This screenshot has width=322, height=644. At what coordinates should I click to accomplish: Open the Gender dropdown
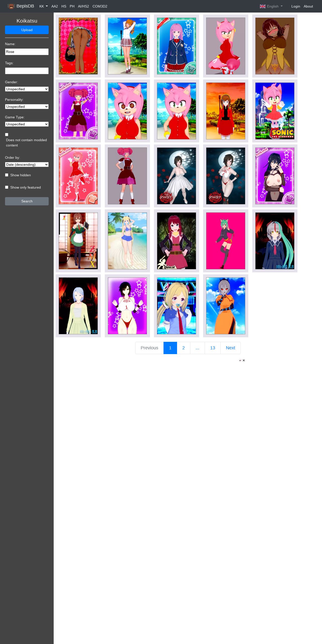pos(27,89)
